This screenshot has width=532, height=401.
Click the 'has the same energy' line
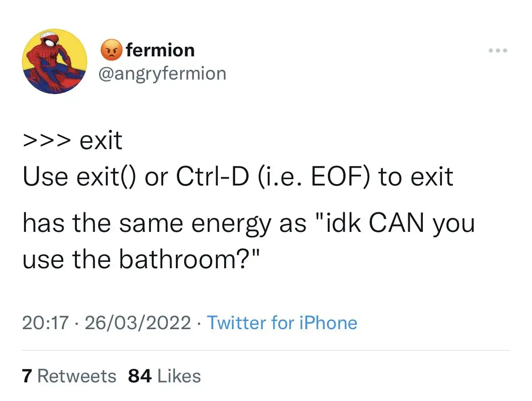(248, 224)
